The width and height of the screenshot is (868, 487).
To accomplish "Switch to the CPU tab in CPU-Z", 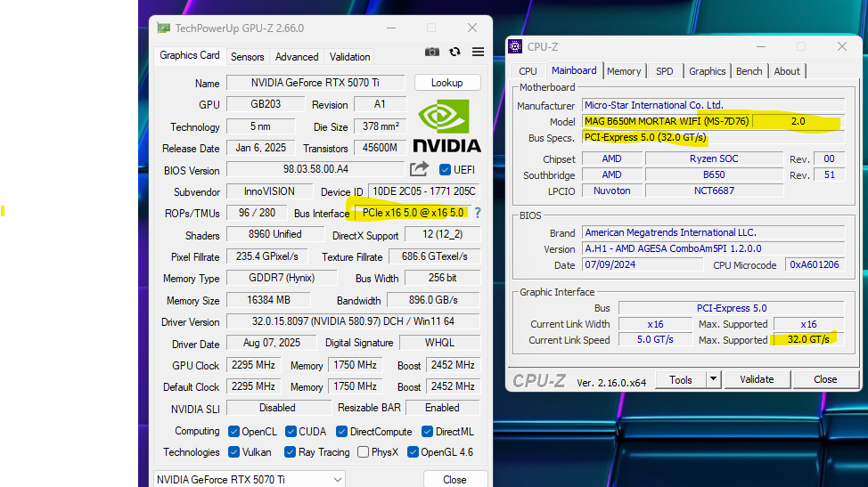I will [x=528, y=71].
